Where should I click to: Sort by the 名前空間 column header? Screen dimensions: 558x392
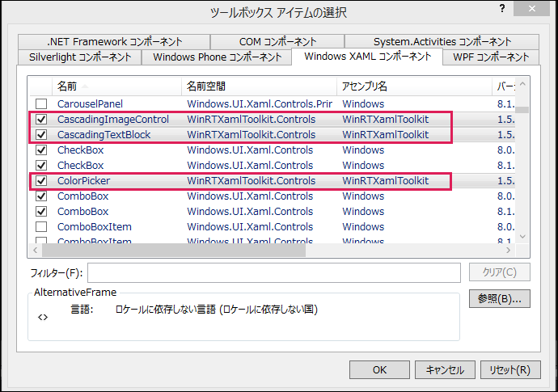tap(259, 86)
